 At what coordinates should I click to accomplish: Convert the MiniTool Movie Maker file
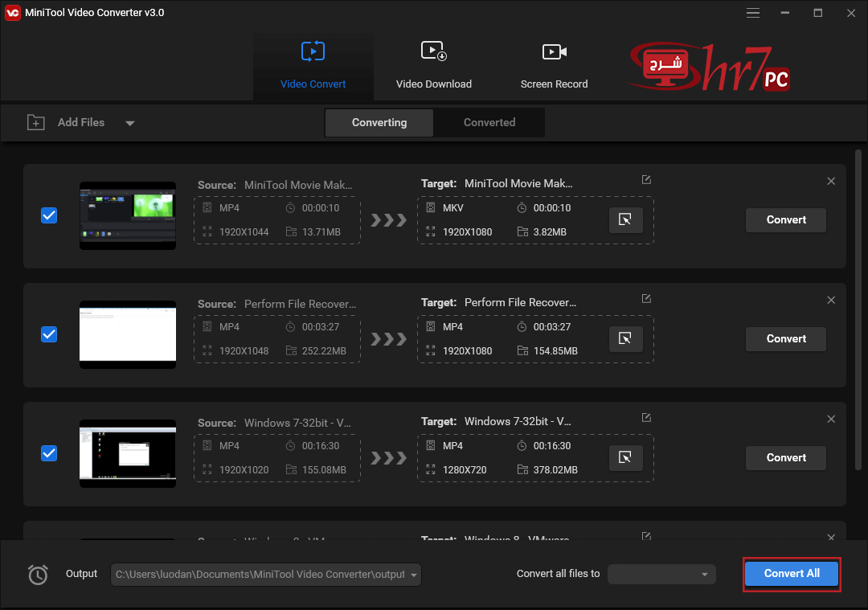[x=785, y=219]
